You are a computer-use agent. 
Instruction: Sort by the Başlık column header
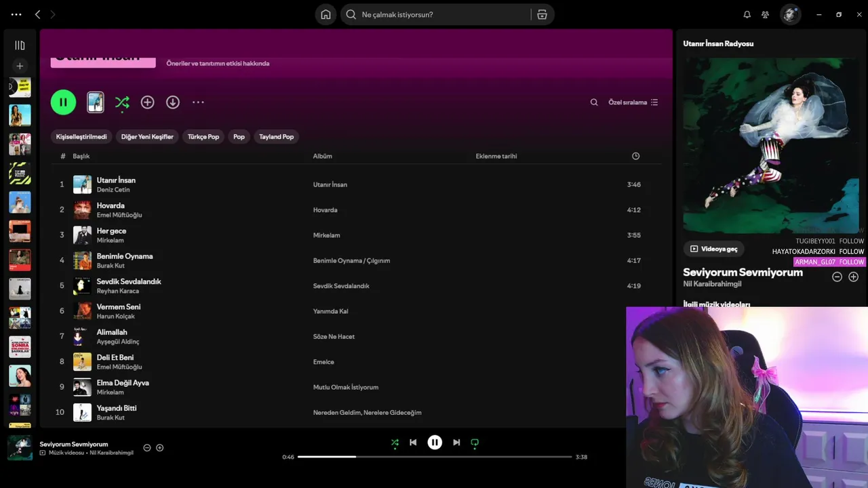point(81,157)
